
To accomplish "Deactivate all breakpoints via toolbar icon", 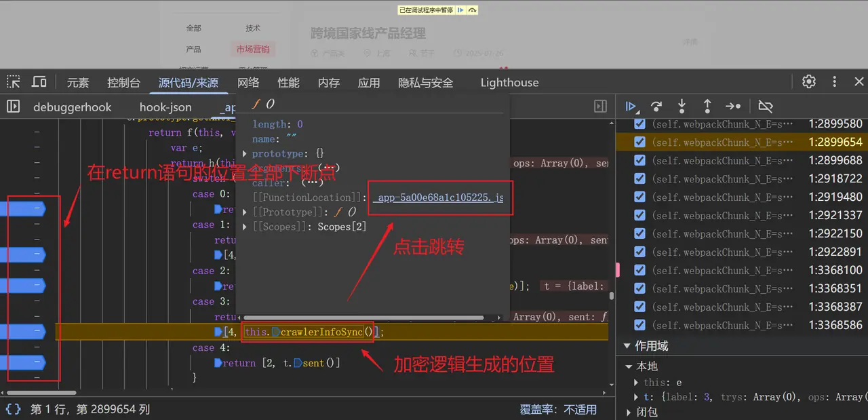I will pyautogui.click(x=766, y=107).
